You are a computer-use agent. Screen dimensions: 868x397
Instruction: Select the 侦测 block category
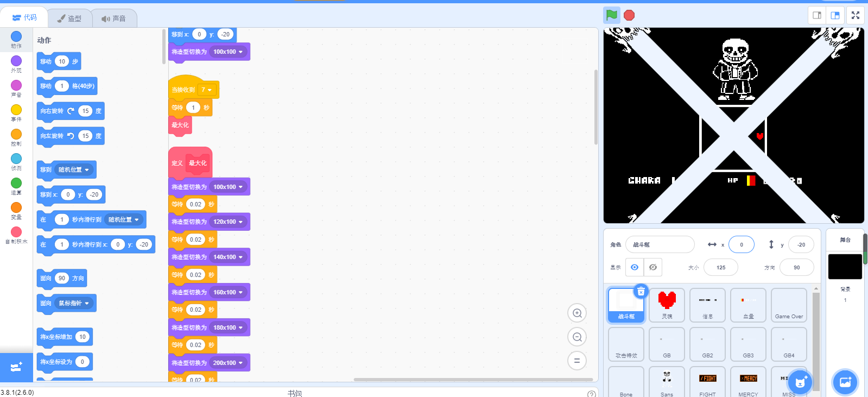click(16, 162)
